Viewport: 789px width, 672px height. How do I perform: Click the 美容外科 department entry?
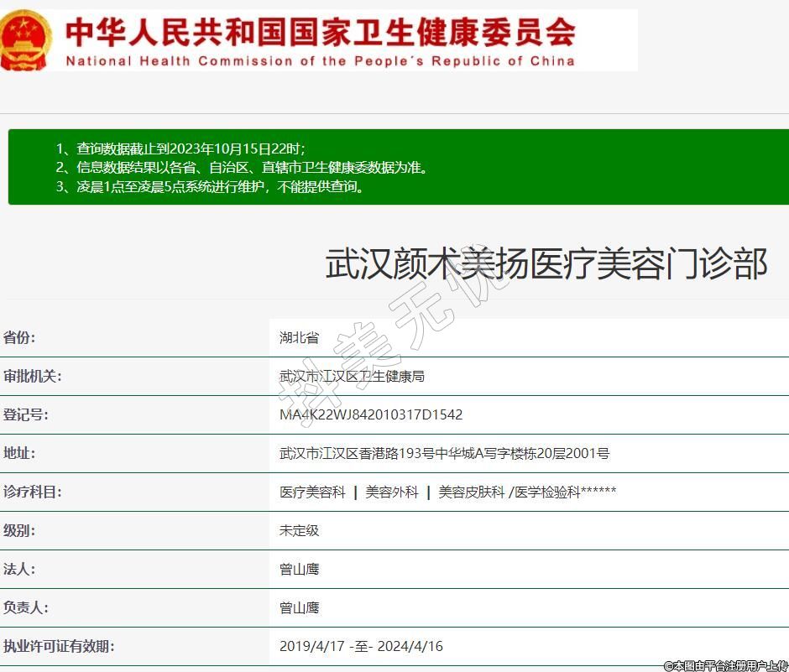pyautogui.click(x=391, y=492)
